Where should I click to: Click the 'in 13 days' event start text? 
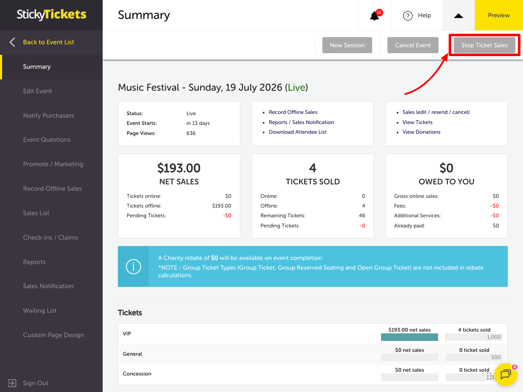coord(198,123)
